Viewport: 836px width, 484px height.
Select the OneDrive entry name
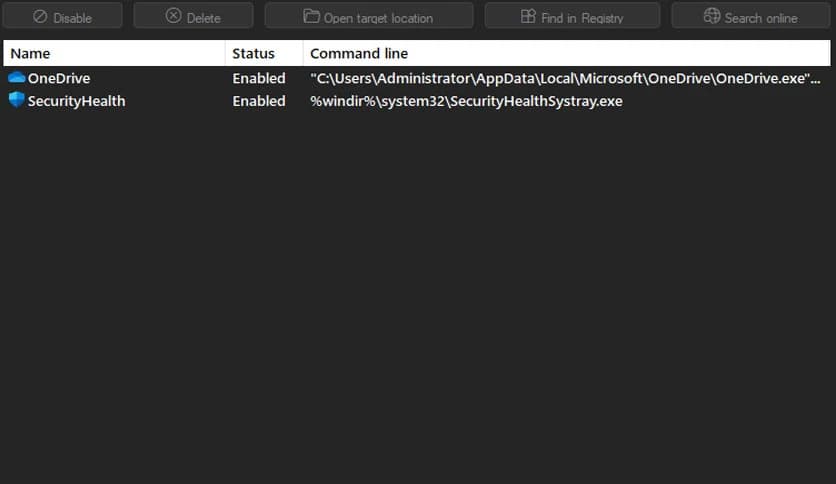(59, 78)
